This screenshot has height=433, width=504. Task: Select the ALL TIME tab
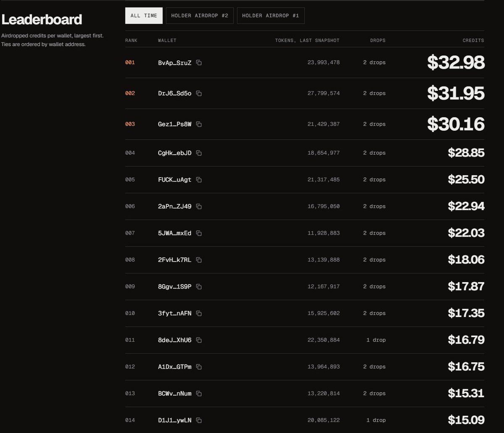(x=144, y=16)
